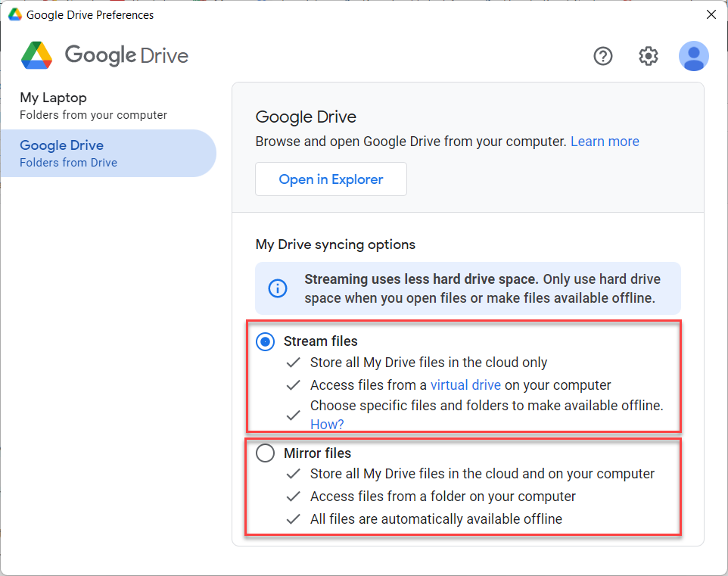Viewport: 728px width, 576px height.
Task: Click the Mirror files label text
Action: pyautogui.click(x=317, y=453)
